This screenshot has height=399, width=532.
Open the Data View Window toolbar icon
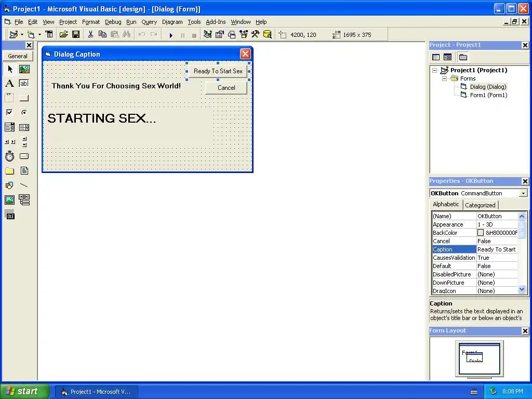click(268, 35)
